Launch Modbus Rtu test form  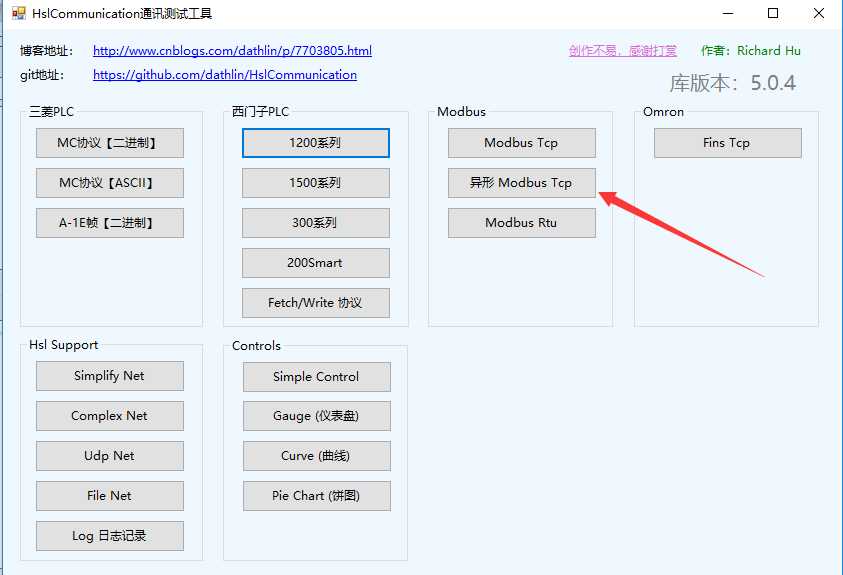tap(521, 222)
